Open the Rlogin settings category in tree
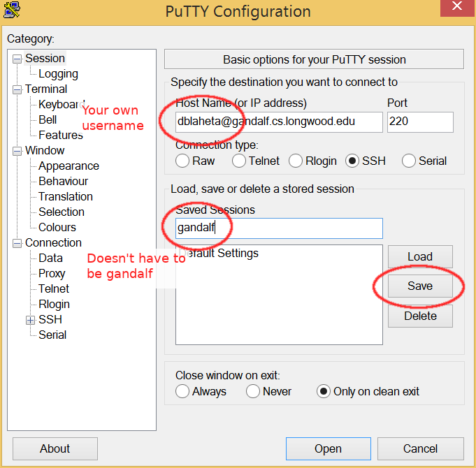The width and height of the screenshot is (476, 468). tap(54, 305)
